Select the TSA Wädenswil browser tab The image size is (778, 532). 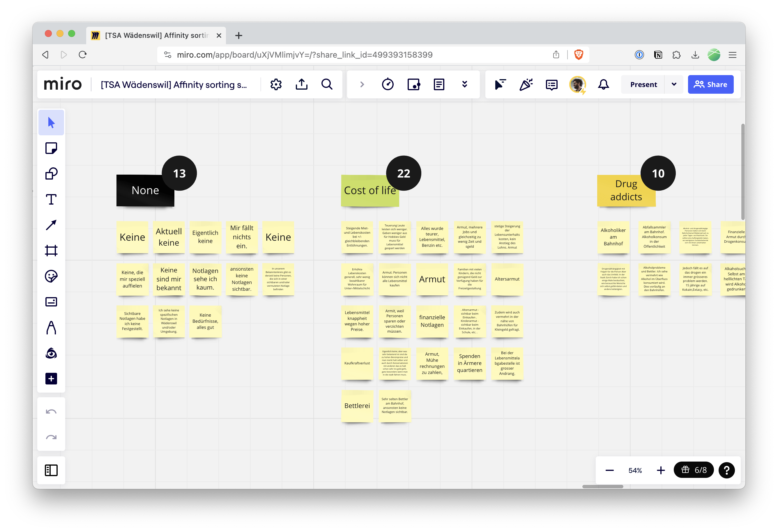pyautogui.click(x=156, y=35)
